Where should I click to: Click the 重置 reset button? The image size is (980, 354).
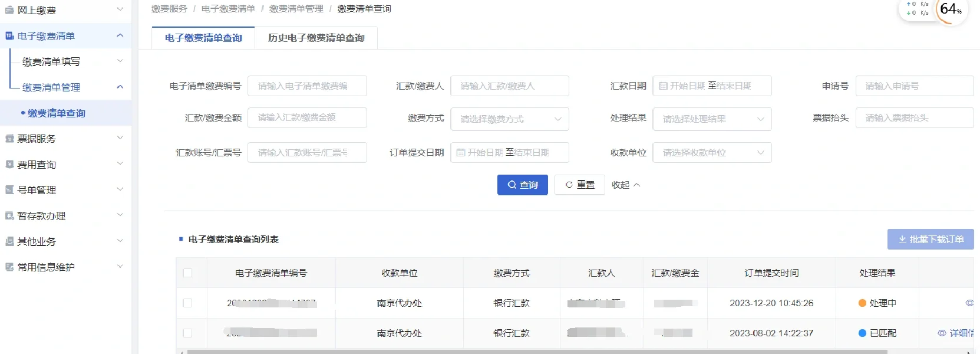pyautogui.click(x=579, y=185)
